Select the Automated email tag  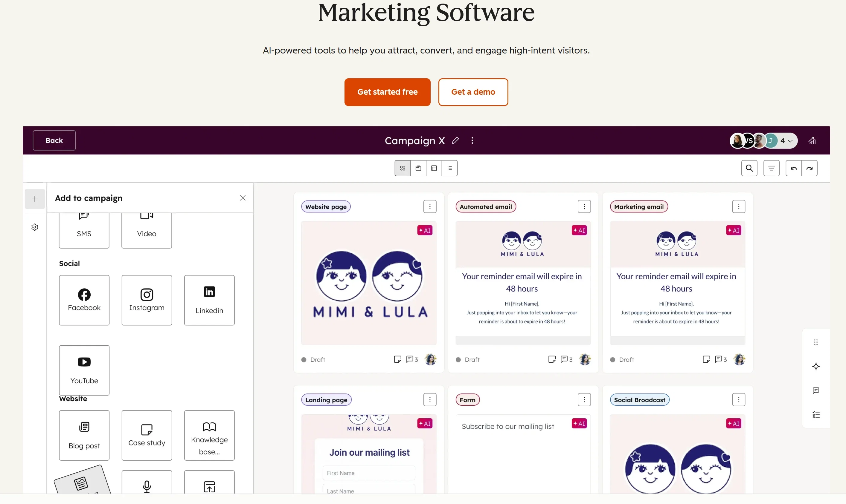486,207
